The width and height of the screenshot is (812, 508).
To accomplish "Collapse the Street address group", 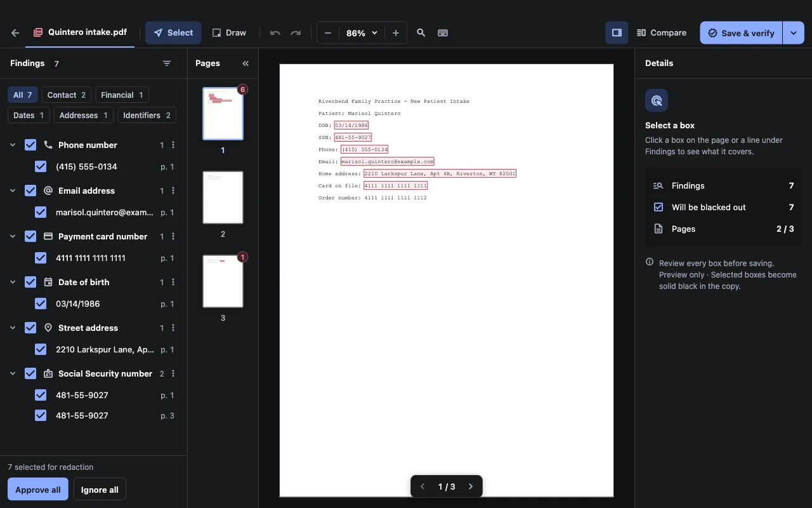I will click(13, 328).
